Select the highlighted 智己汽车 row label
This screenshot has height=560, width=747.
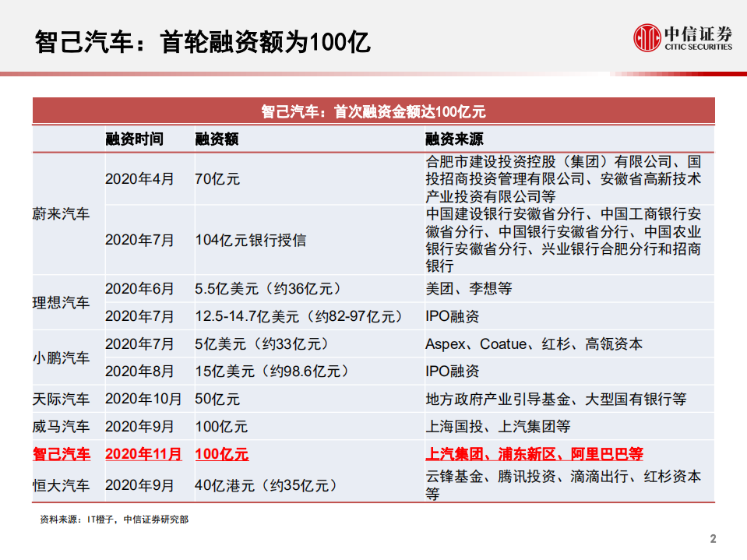tap(65, 454)
